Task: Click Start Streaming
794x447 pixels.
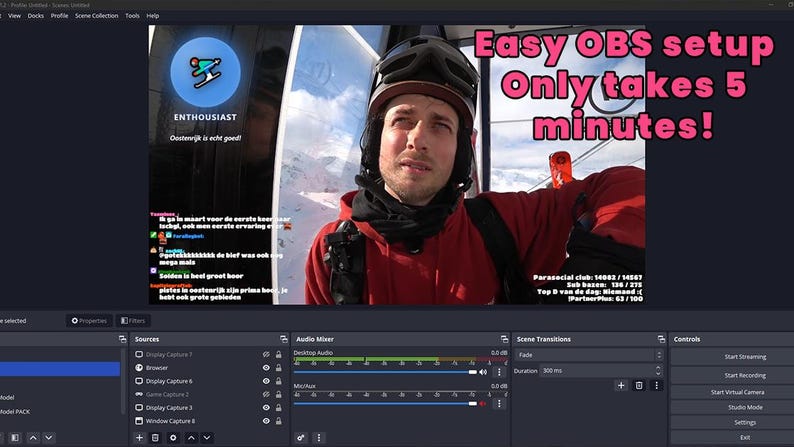Action: click(x=744, y=356)
